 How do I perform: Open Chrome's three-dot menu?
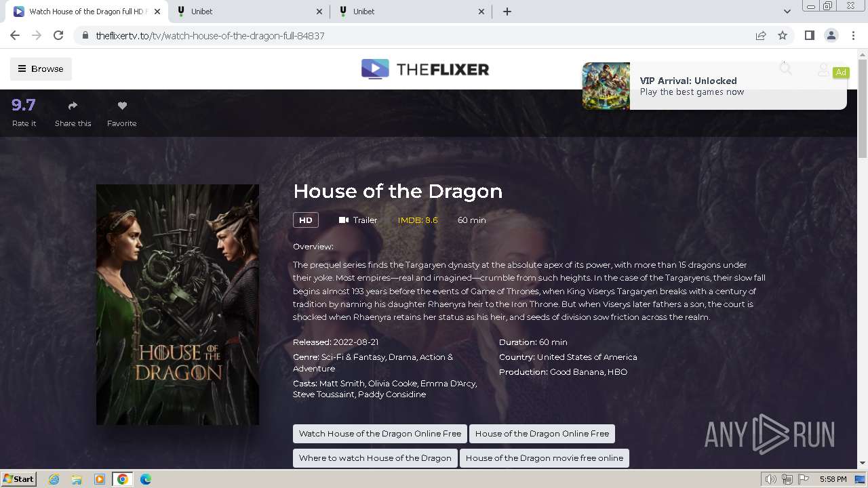click(x=852, y=35)
